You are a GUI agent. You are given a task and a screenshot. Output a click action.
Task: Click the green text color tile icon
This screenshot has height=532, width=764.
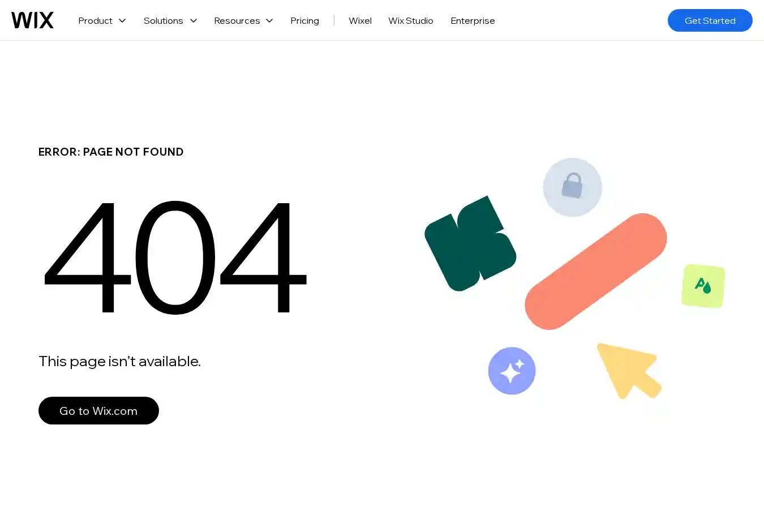coord(703,286)
